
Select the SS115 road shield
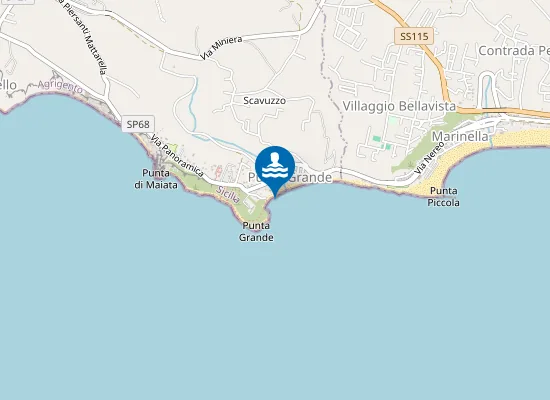(x=414, y=36)
